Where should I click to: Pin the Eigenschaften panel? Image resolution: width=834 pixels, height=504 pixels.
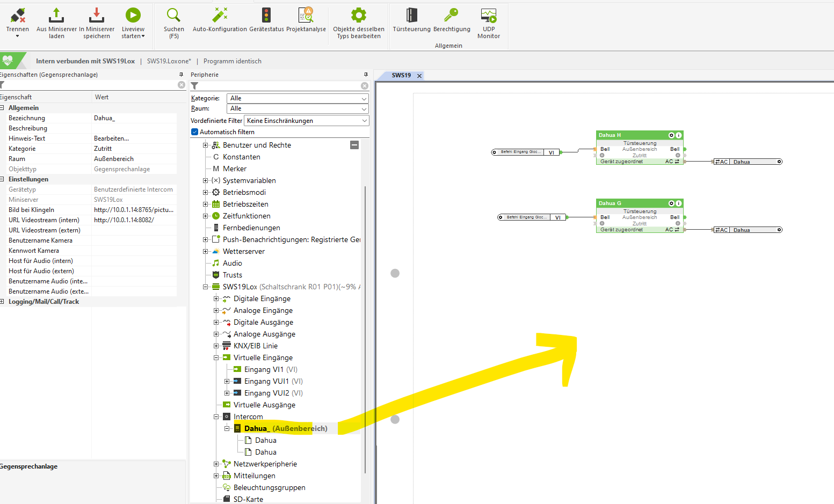(x=181, y=75)
